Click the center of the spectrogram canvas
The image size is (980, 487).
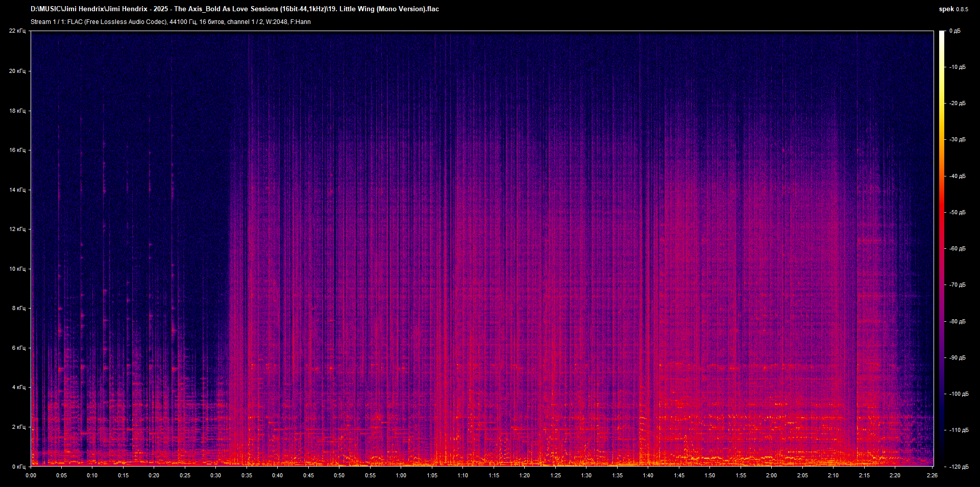click(x=482, y=248)
